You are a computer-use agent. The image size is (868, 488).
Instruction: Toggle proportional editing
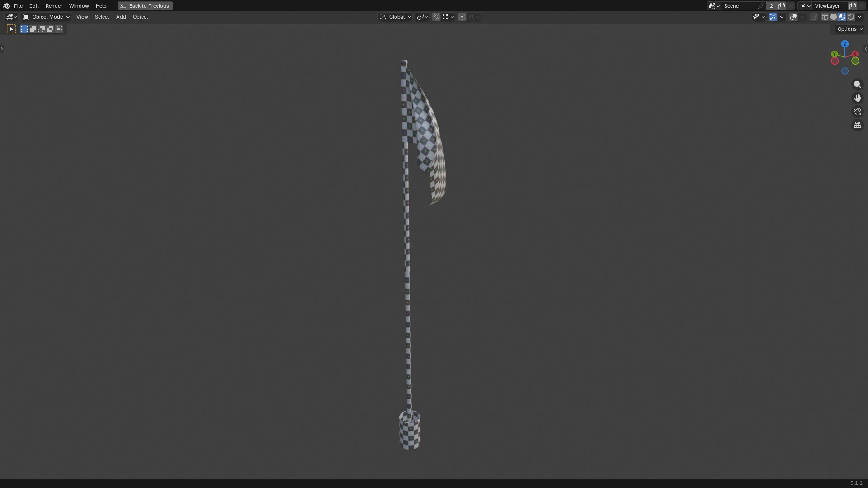coord(462,17)
